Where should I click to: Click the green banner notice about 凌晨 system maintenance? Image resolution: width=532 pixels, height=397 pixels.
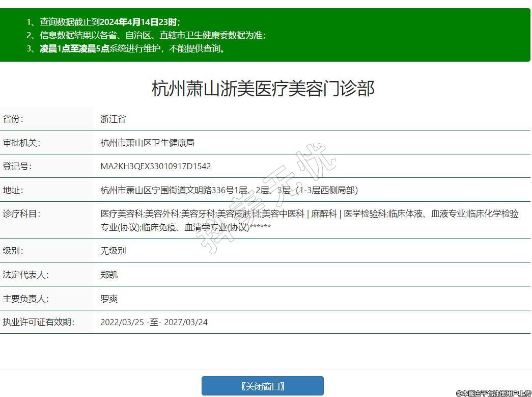tap(132, 49)
